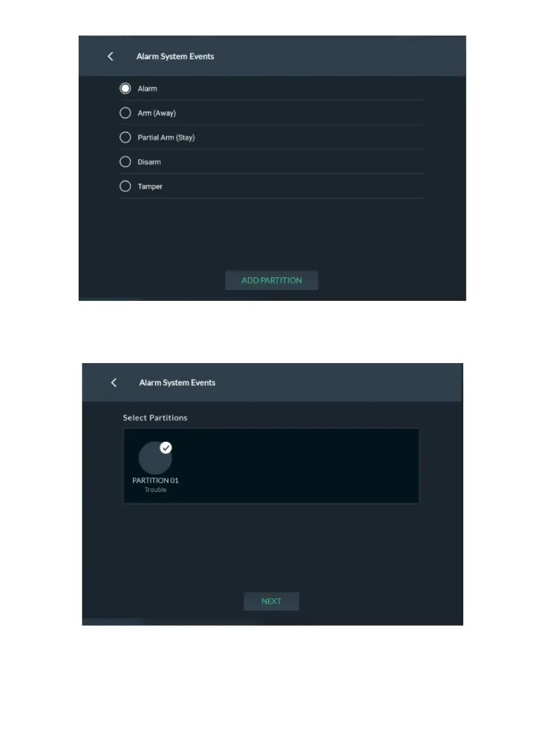Click the Tamper label text

[x=150, y=187]
